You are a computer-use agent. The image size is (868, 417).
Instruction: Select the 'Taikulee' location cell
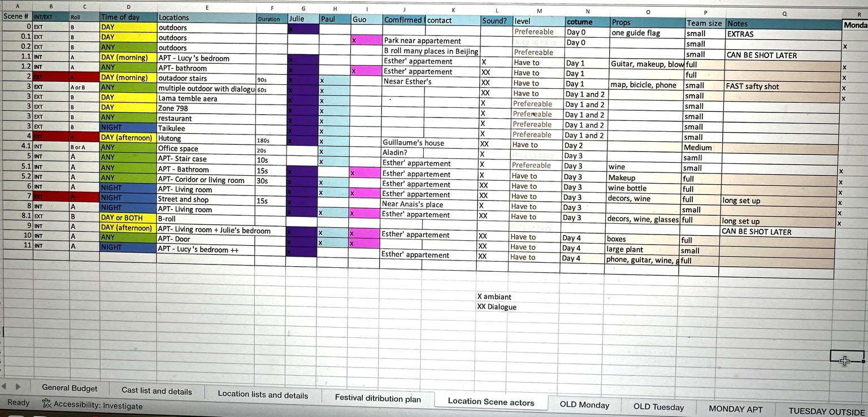pos(206,128)
